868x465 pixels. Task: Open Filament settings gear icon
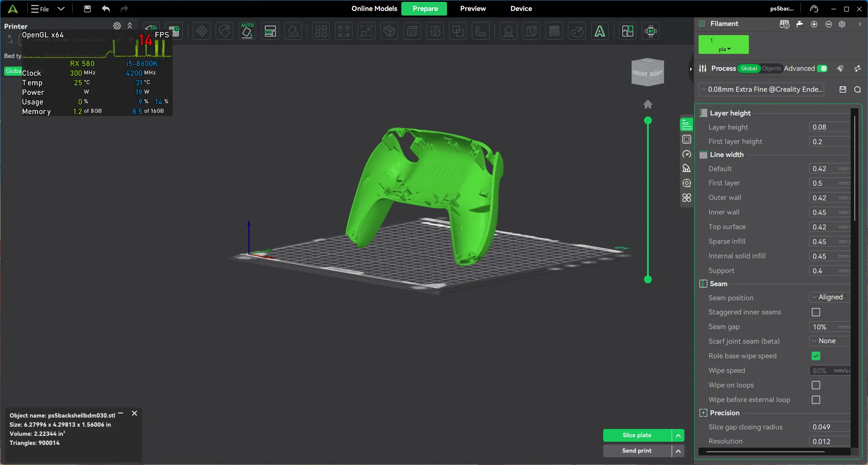[842, 24]
